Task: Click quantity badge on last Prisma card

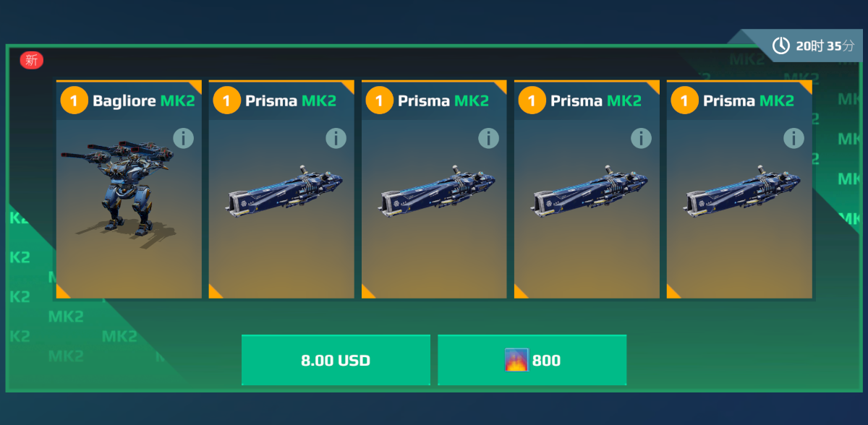Action: (x=684, y=100)
